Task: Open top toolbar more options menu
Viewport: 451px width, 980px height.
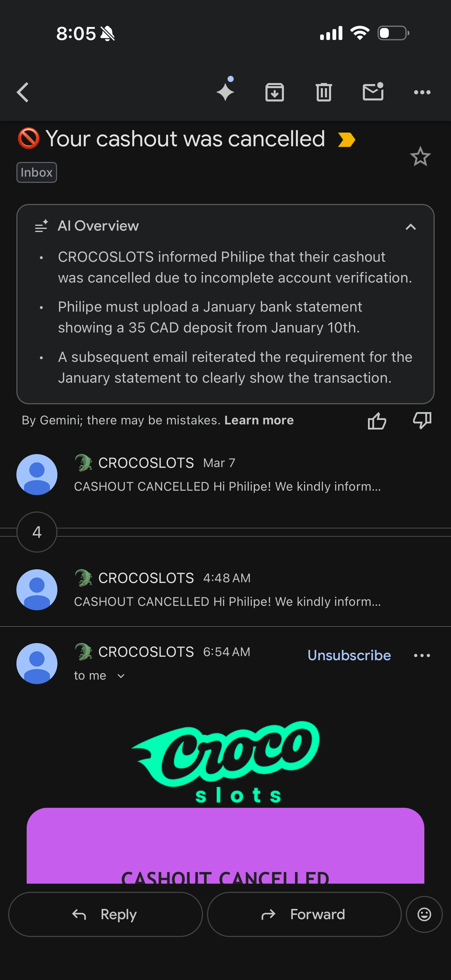Action: point(422,93)
